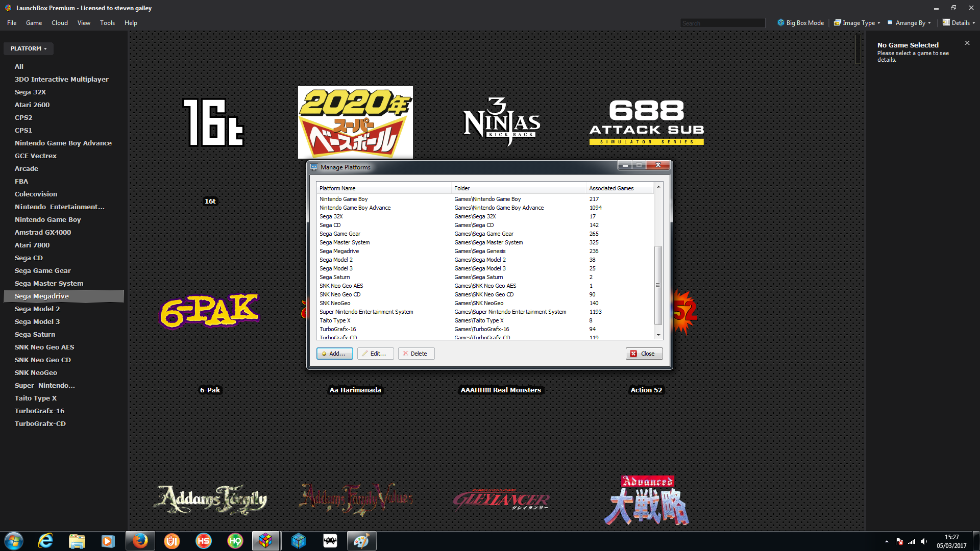Open Internet Explorer from taskbar
The image size is (980, 551).
pyautogui.click(x=45, y=541)
